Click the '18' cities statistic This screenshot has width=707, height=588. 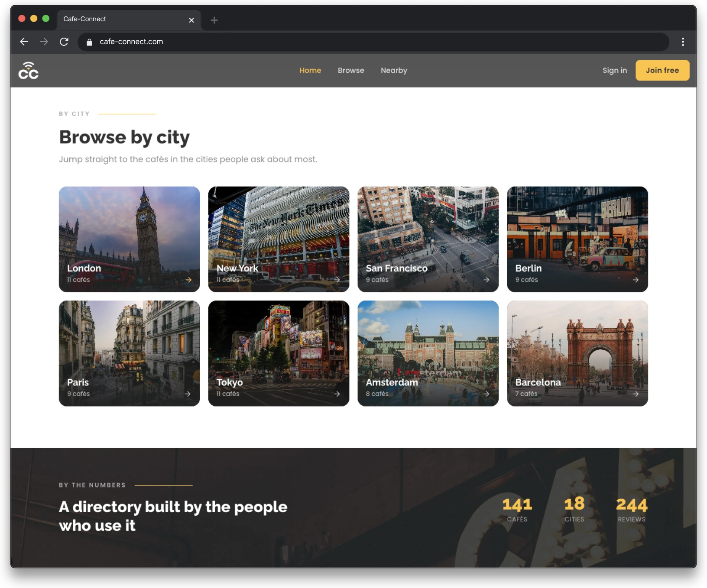tap(574, 504)
